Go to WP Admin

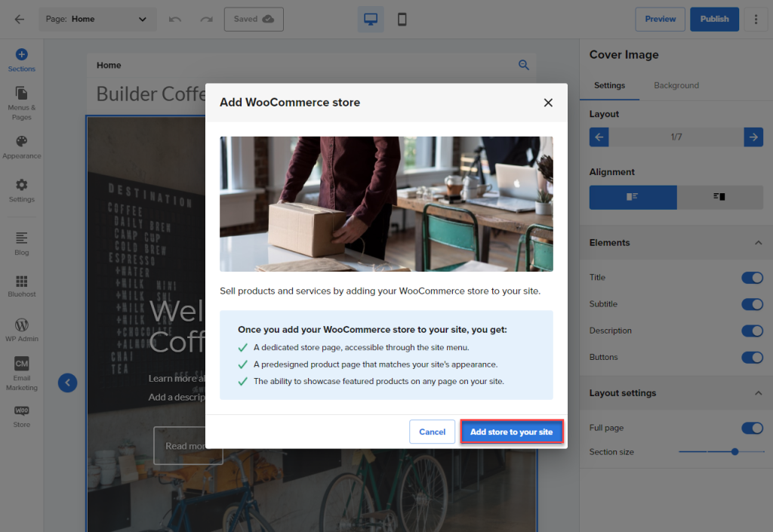(x=22, y=330)
